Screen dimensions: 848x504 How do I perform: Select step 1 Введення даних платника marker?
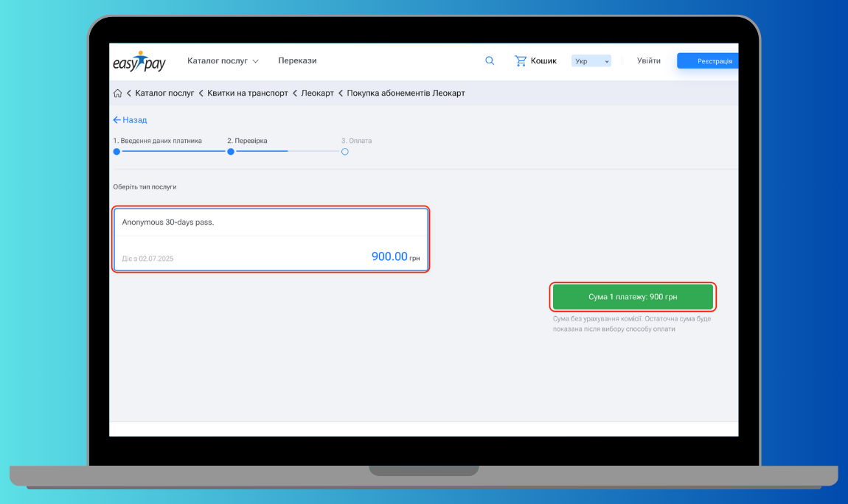point(117,152)
